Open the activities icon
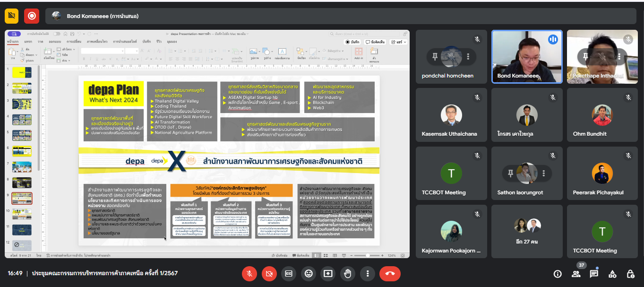The width and height of the screenshot is (644, 287). coord(612,274)
